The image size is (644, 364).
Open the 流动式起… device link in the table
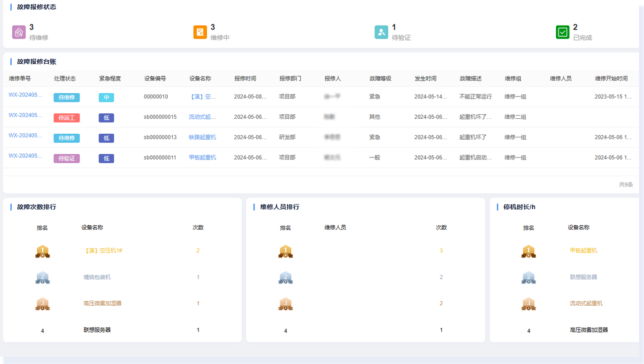click(203, 117)
